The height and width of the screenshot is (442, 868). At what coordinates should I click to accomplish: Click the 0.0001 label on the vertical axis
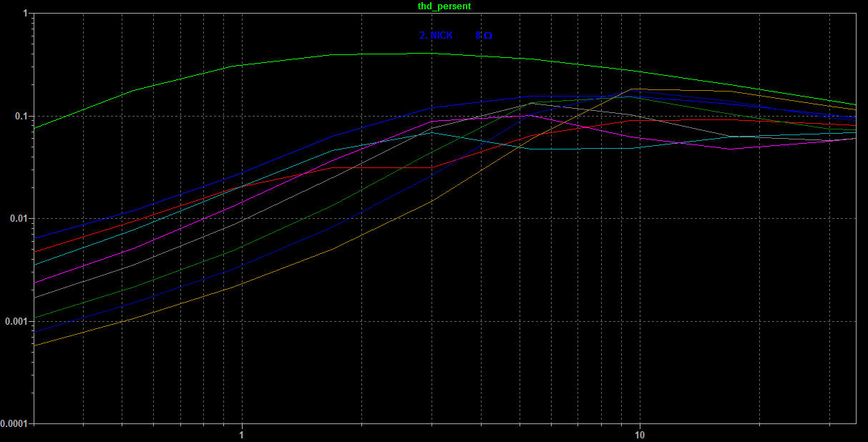coord(16,423)
